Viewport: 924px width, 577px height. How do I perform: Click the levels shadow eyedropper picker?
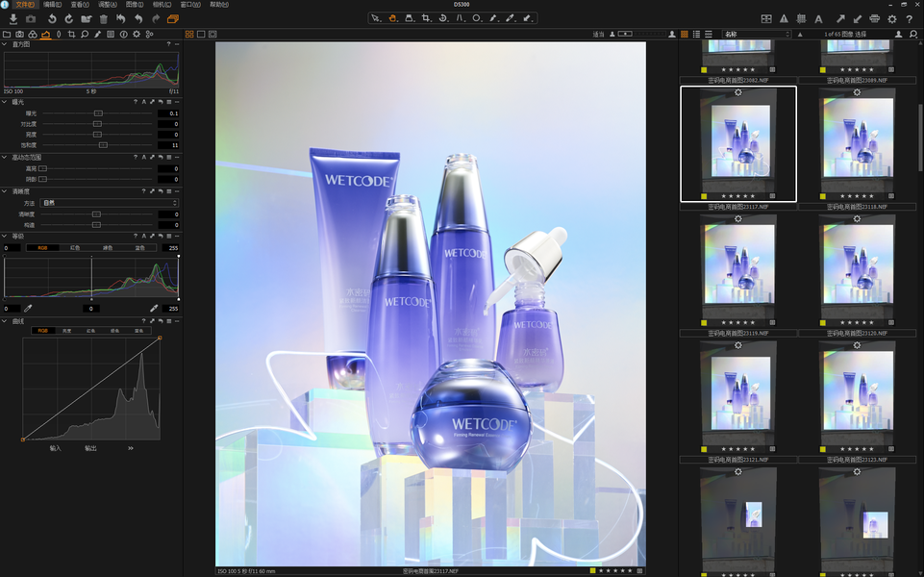[28, 309]
